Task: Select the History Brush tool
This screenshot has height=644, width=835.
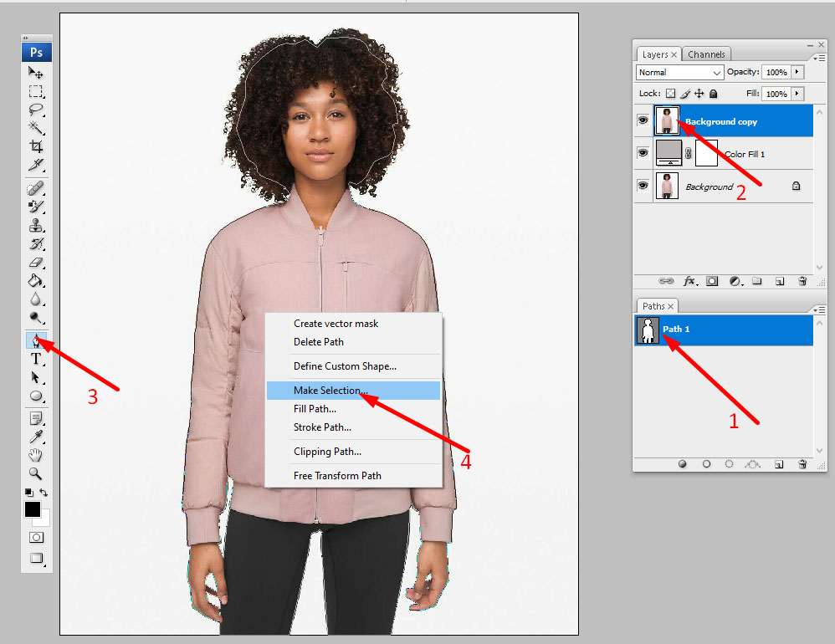Action: pyautogui.click(x=36, y=243)
